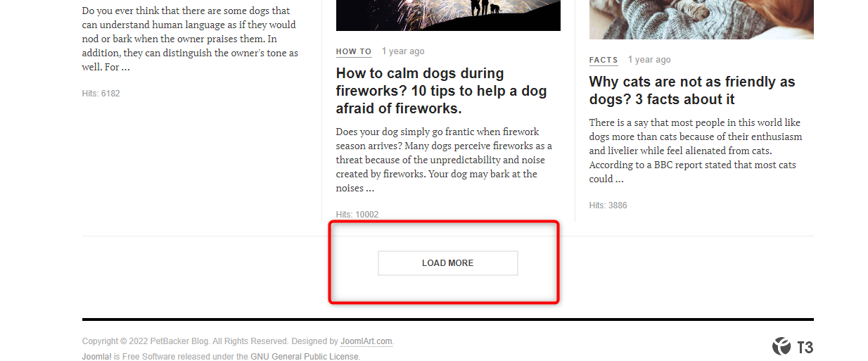Click the LOAD MORE button
Viewport: 868px width, 361px height.
[448, 263]
